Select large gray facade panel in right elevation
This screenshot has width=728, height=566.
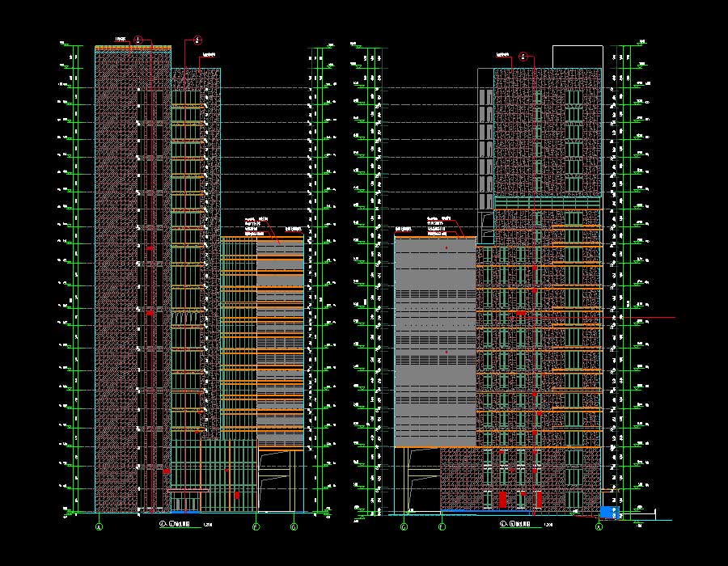pyautogui.click(x=435, y=342)
